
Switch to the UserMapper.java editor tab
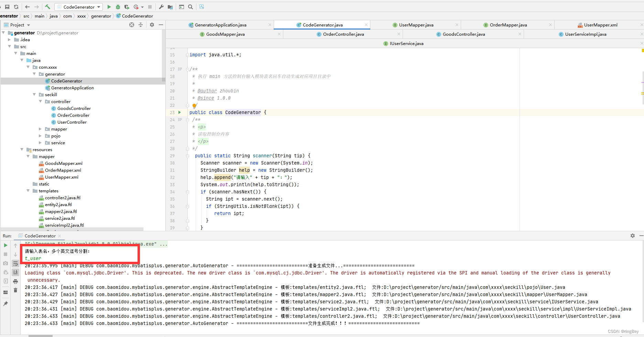(x=416, y=25)
